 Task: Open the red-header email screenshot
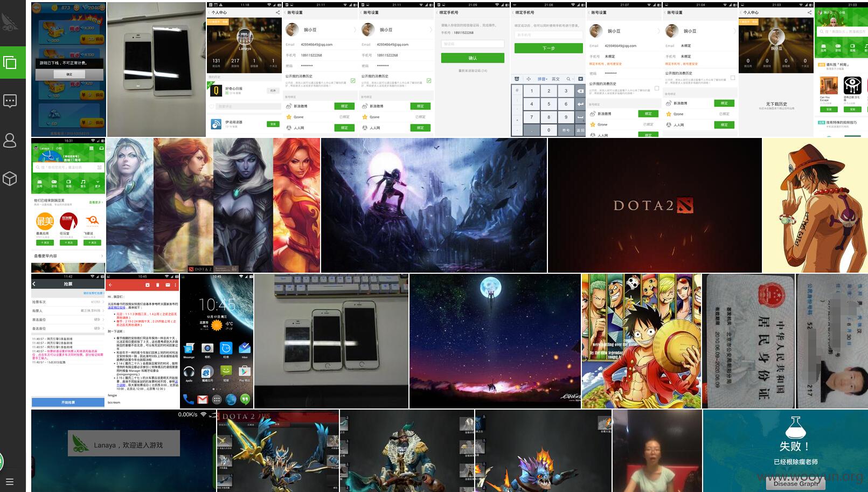tap(143, 341)
